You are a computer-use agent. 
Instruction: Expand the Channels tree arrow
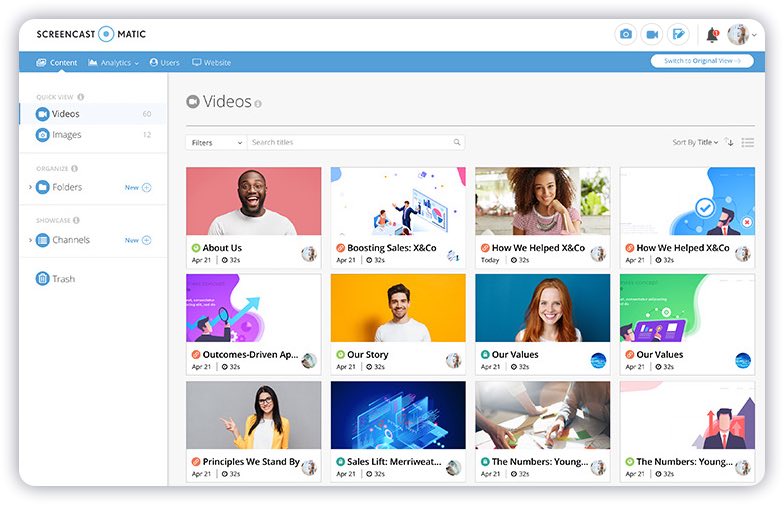pyautogui.click(x=30, y=240)
